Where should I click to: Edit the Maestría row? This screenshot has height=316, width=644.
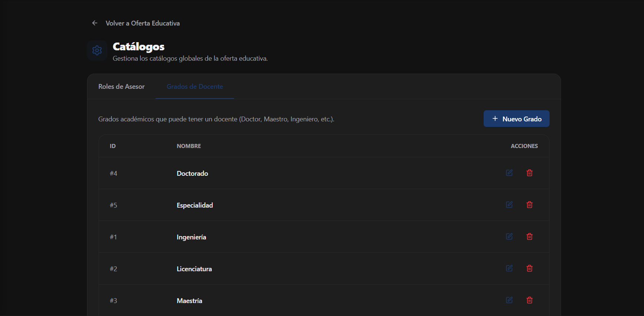pyautogui.click(x=509, y=300)
